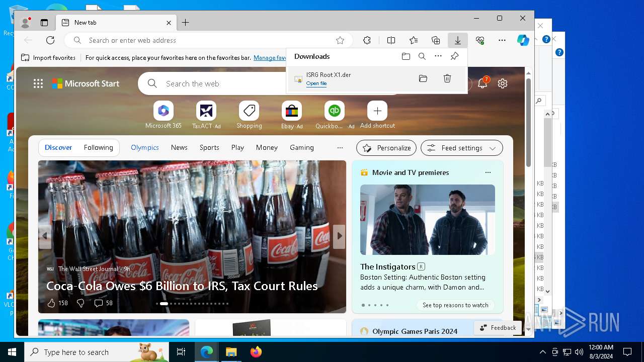Close the New tab tab
Image resolution: width=644 pixels, height=362 pixels.
pyautogui.click(x=169, y=23)
